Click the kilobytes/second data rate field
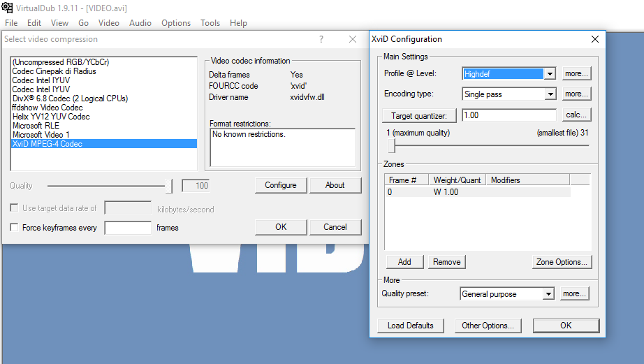644x364 pixels. coord(128,208)
